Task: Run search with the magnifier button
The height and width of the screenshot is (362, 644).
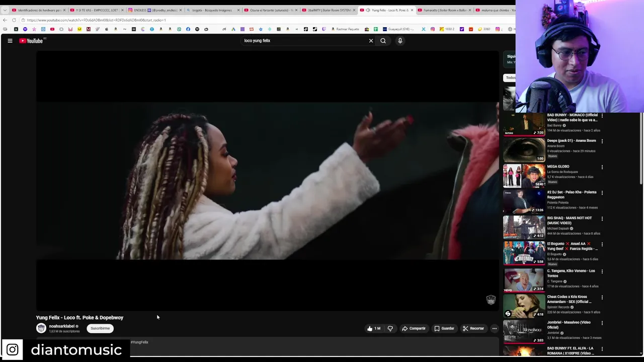Action: [383, 41]
